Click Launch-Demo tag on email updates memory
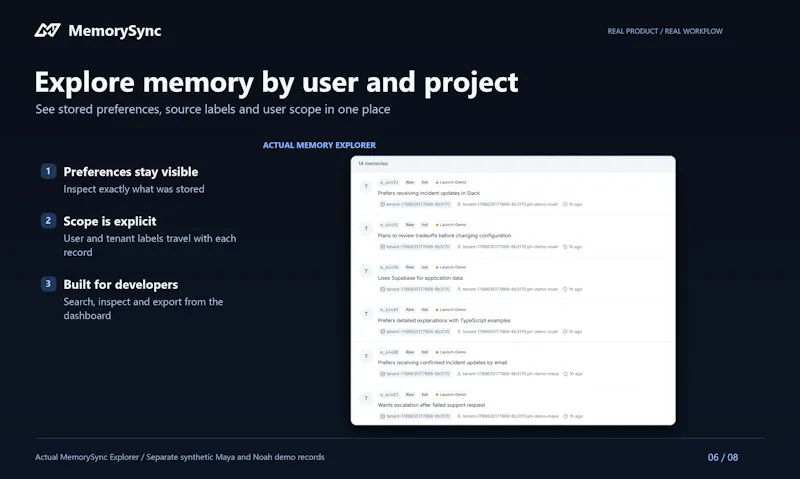The height and width of the screenshot is (479, 800). point(451,352)
